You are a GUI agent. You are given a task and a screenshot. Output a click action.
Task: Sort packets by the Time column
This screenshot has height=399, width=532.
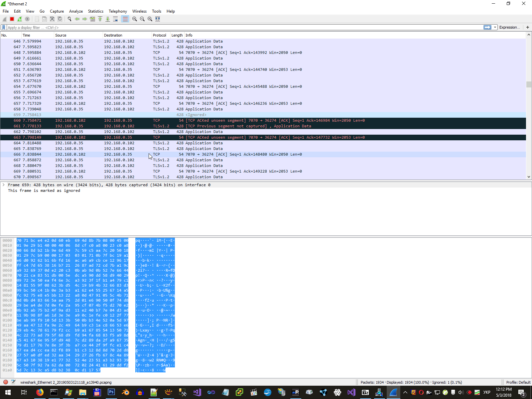(38, 35)
